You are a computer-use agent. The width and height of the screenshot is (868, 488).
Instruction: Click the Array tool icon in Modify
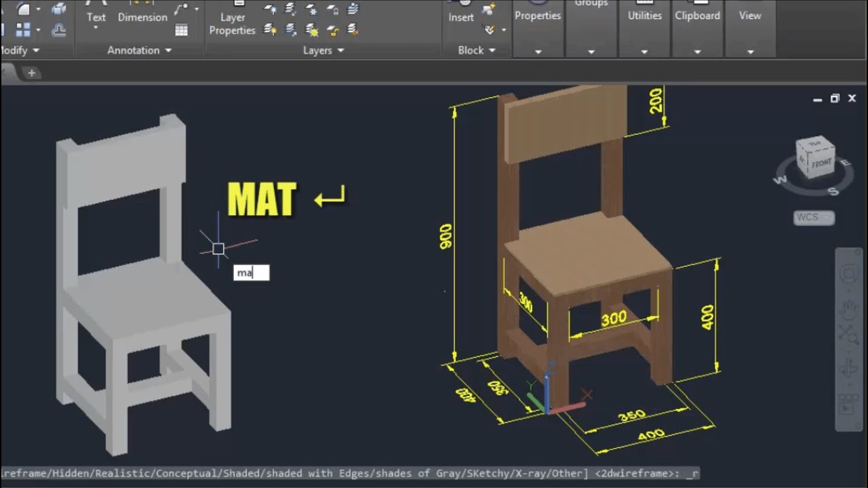23,30
